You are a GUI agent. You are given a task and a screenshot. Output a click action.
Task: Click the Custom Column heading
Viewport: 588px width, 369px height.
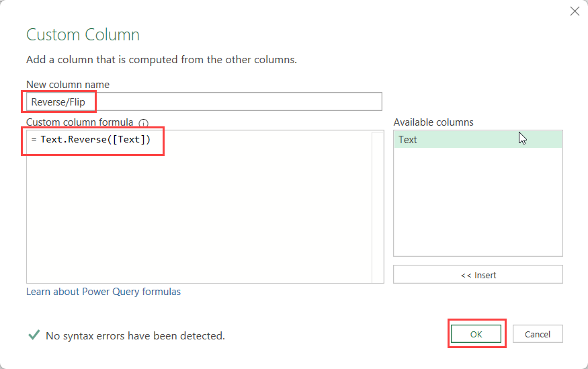83,35
